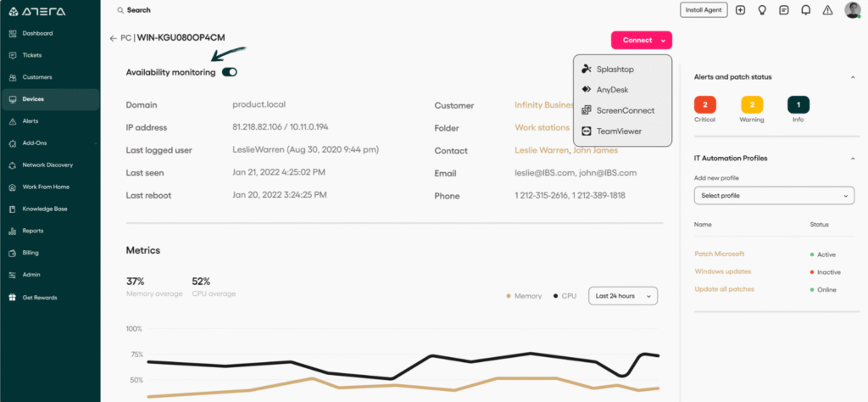The image size is (868, 402).
Task: Open the notifications bell icon
Action: [x=805, y=10]
